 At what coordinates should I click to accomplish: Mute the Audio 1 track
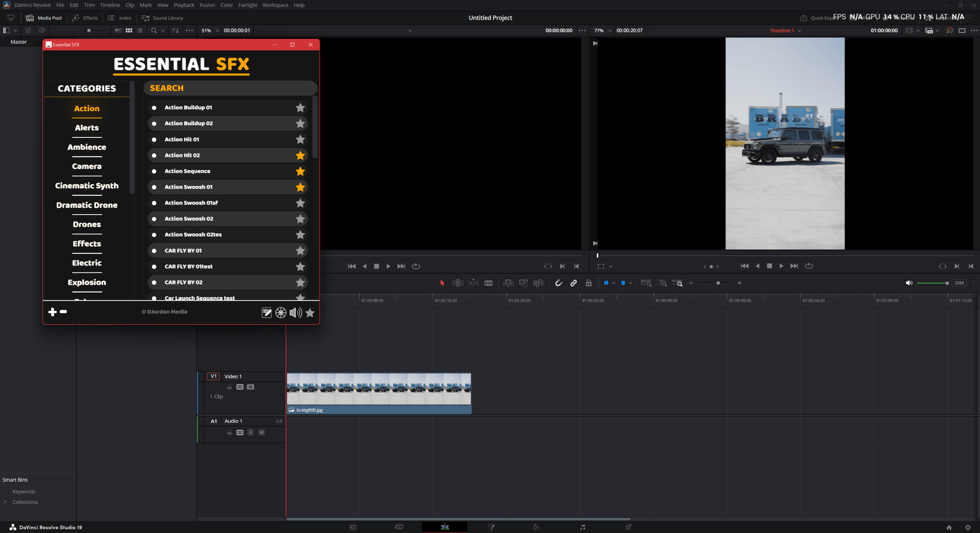coord(262,432)
